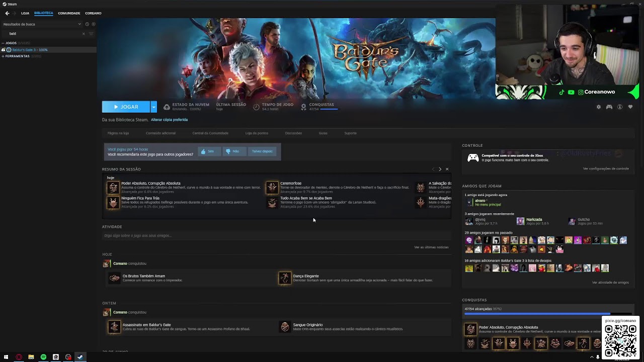Open the Jogar button dropdown arrow

tap(153, 107)
